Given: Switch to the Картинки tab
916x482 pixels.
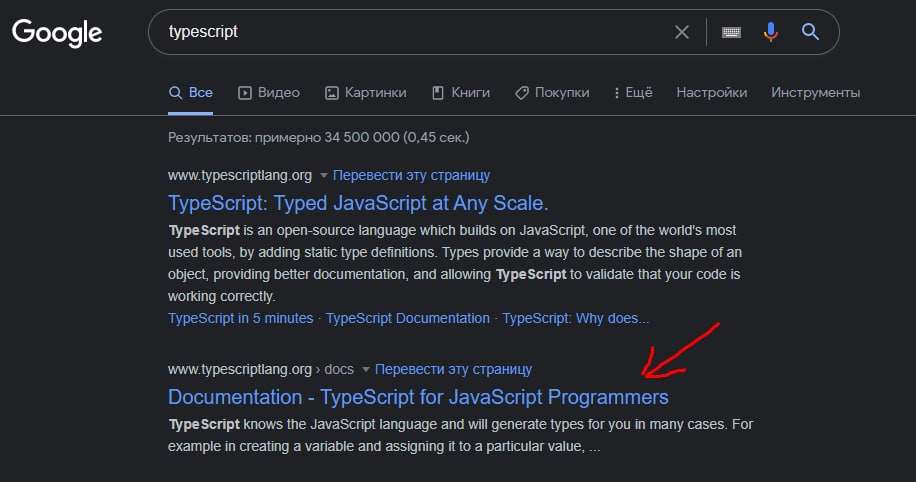Looking at the screenshot, I should 366,92.
